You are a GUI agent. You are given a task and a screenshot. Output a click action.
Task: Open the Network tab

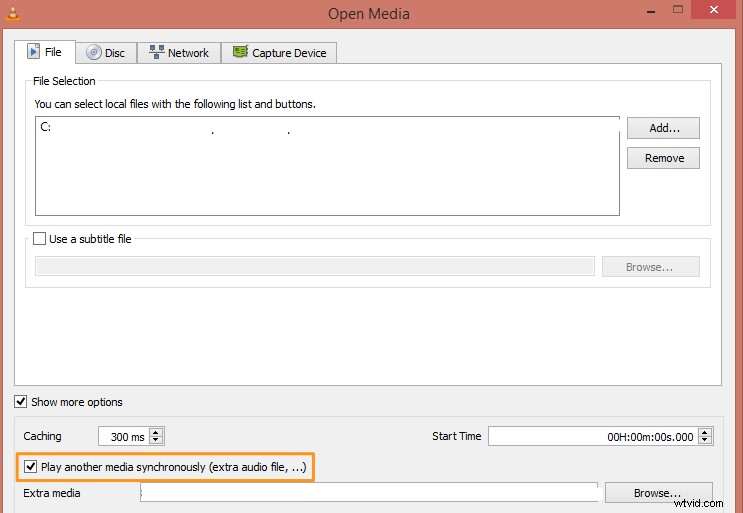[x=179, y=53]
